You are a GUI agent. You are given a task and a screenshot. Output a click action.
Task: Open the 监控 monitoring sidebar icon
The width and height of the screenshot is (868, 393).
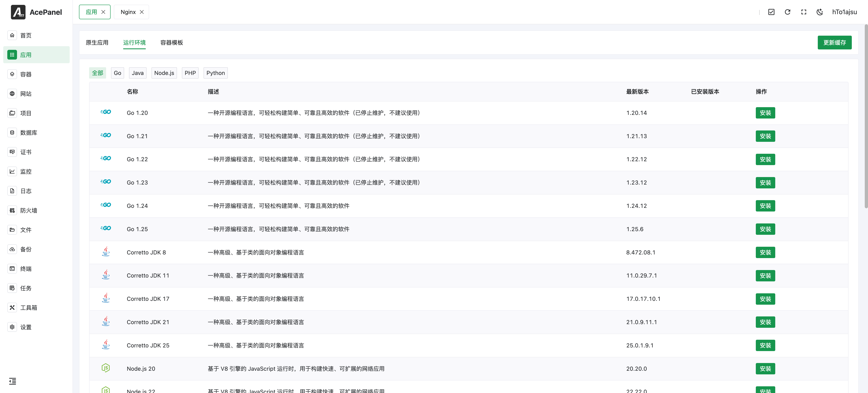pos(12,171)
